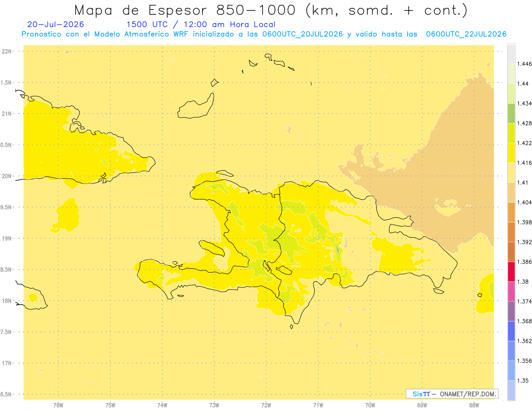Select the "21N" latitude label
This screenshot has width=532, height=411.
(x=7, y=114)
